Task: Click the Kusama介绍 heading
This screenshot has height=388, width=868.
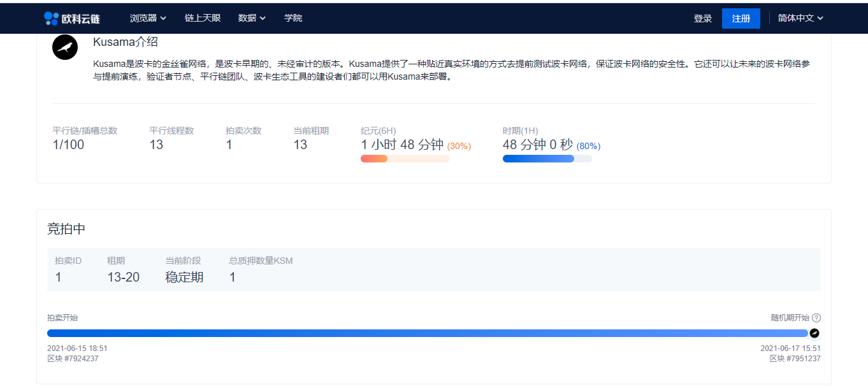Action: point(126,42)
